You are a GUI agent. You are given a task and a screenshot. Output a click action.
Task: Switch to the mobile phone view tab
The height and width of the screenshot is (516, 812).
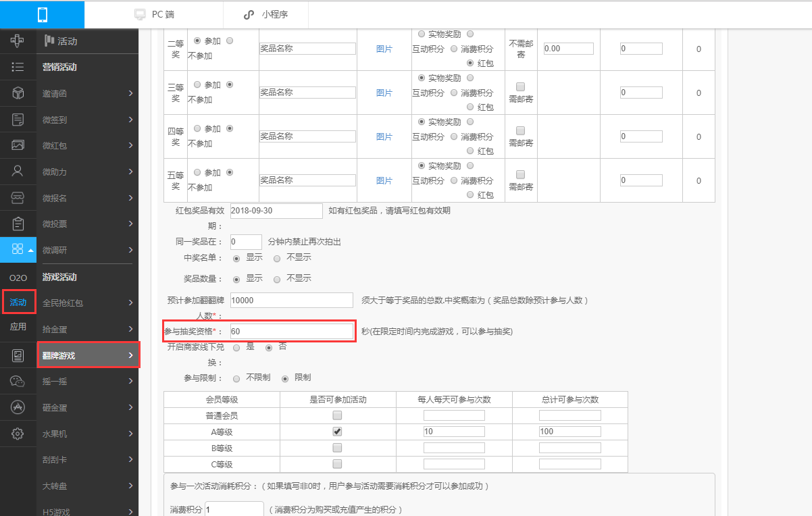(x=43, y=14)
